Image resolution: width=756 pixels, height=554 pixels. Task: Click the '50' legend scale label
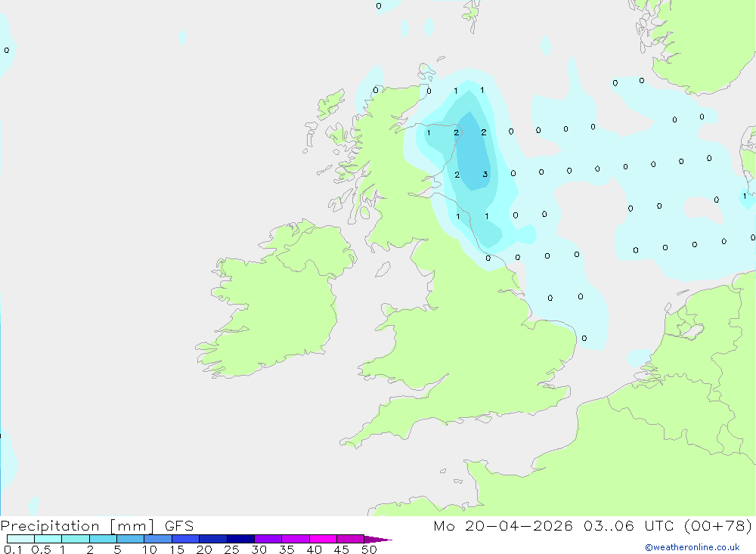(x=369, y=549)
